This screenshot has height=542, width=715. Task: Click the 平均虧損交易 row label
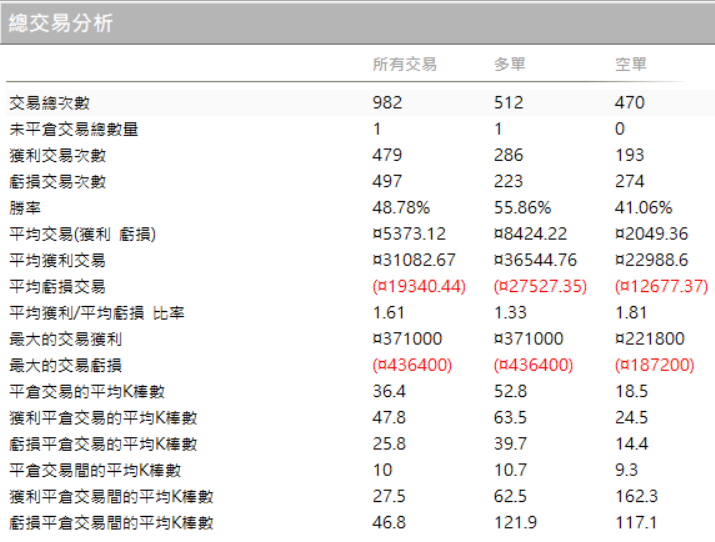click(x=57, y=287)
